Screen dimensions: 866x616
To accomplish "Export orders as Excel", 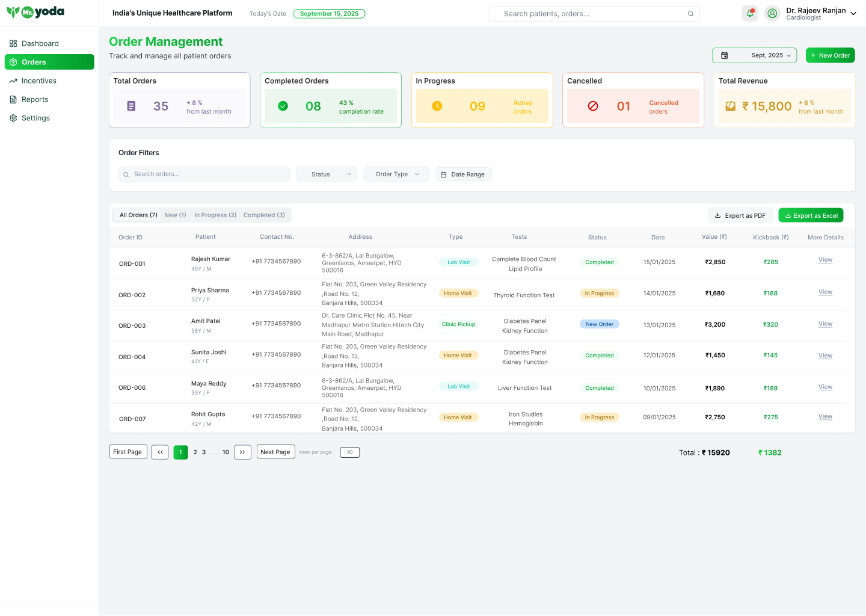I will [x=811, y=215].
